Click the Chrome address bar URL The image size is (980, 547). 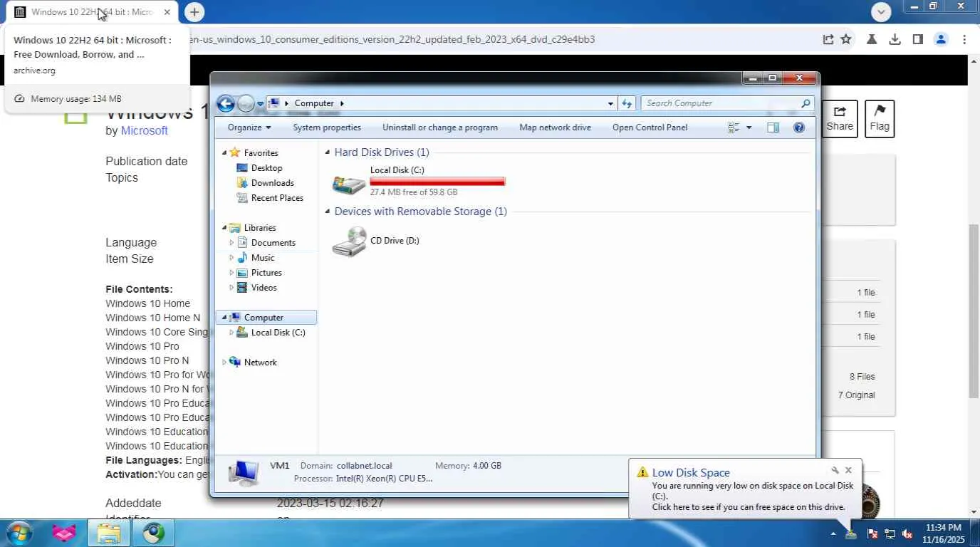point(392,40)
